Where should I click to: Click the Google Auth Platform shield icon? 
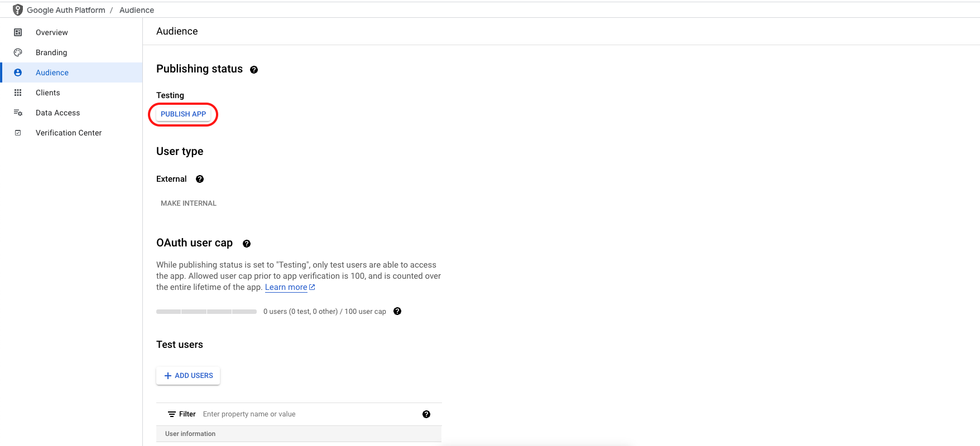18,10
